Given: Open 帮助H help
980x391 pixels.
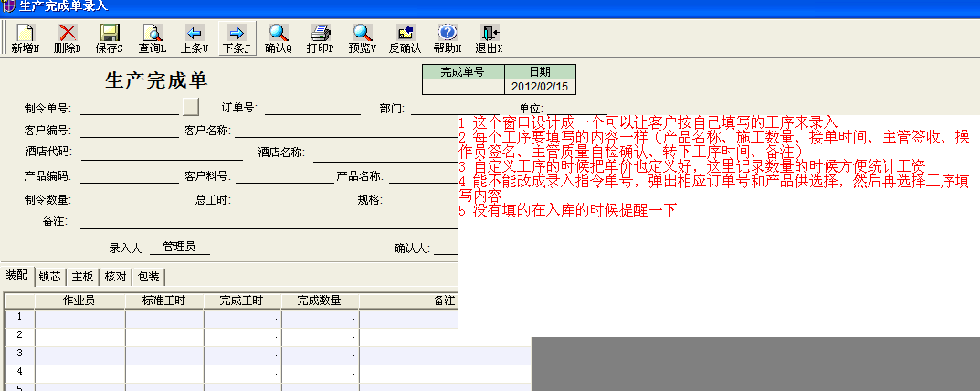Looking at the screenshot, I should (448, 38).
